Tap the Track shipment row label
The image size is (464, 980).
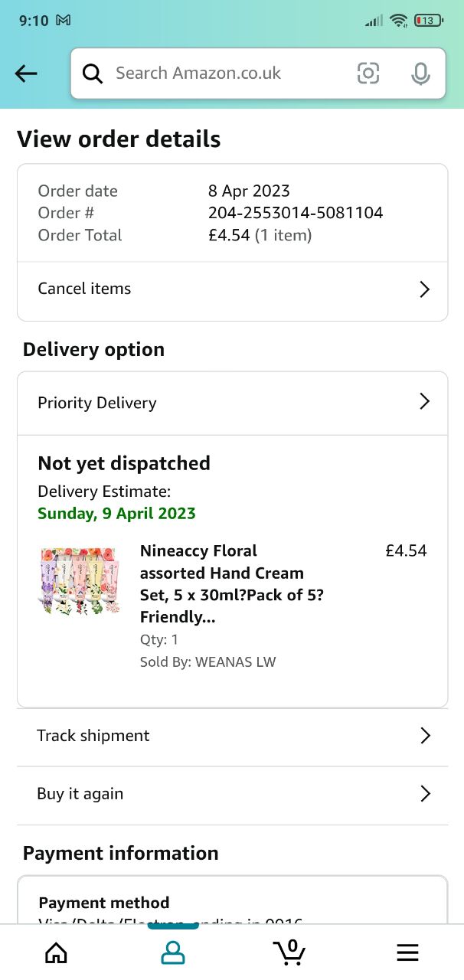point(93,736)
